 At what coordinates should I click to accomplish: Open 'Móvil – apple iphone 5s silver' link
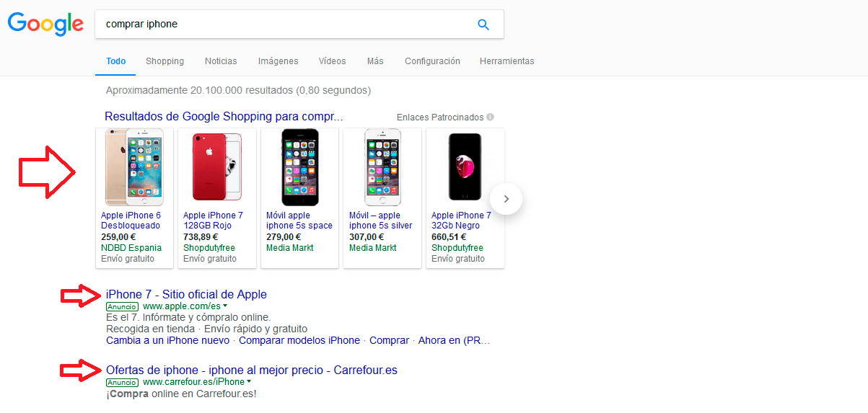point(381,221)
